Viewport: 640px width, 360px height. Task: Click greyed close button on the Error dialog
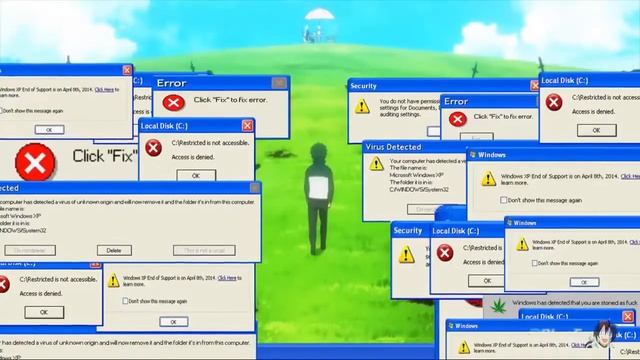[x=279, y=83]
